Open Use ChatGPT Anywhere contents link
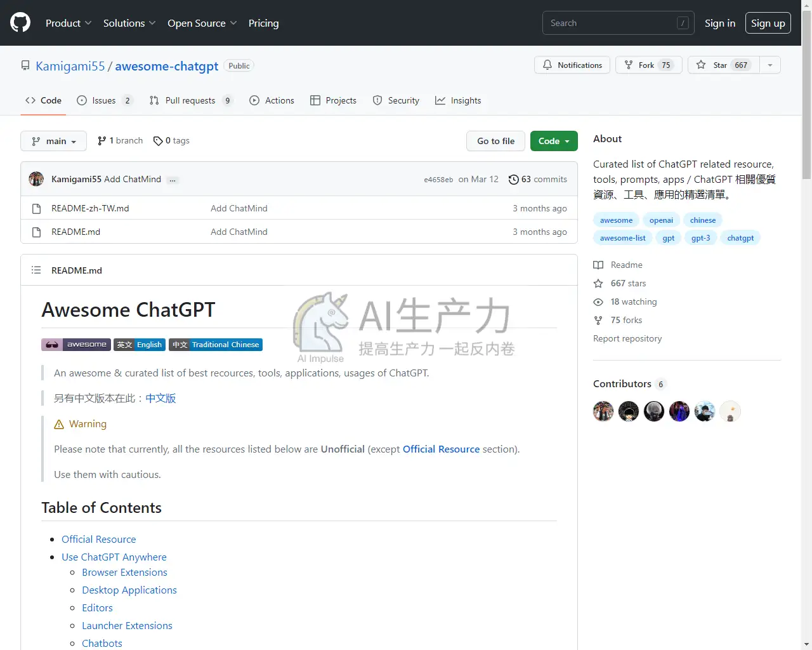 coord(114,557)
